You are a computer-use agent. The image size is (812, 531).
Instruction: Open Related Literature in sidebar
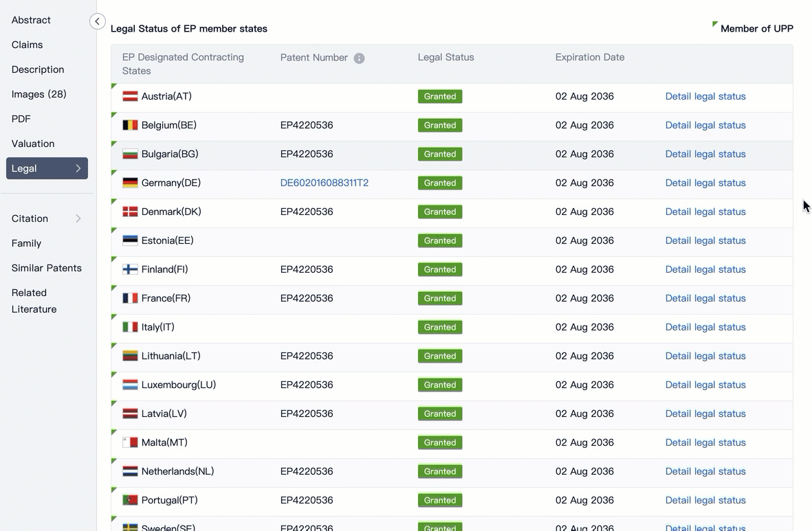tap(34, 301)
